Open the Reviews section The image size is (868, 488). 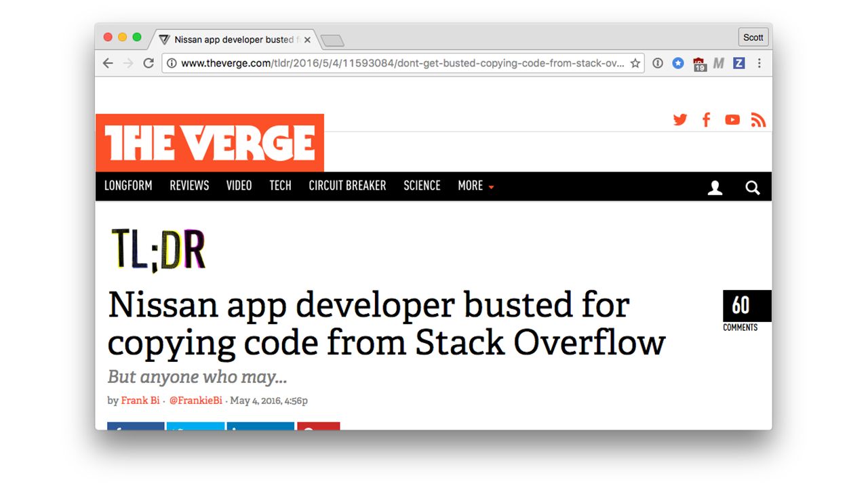click(x=189, y=186)
